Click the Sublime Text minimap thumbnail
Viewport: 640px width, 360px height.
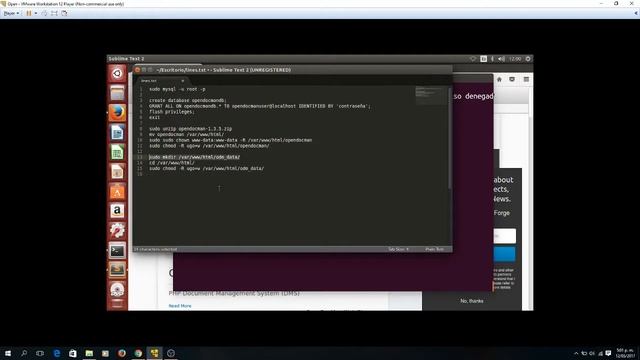430,95
